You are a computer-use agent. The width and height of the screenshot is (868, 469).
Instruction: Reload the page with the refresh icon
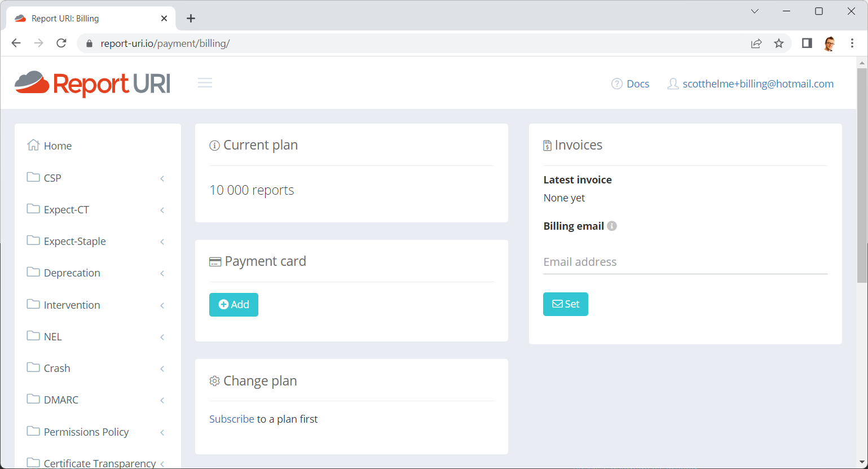[x=61, y=43]
